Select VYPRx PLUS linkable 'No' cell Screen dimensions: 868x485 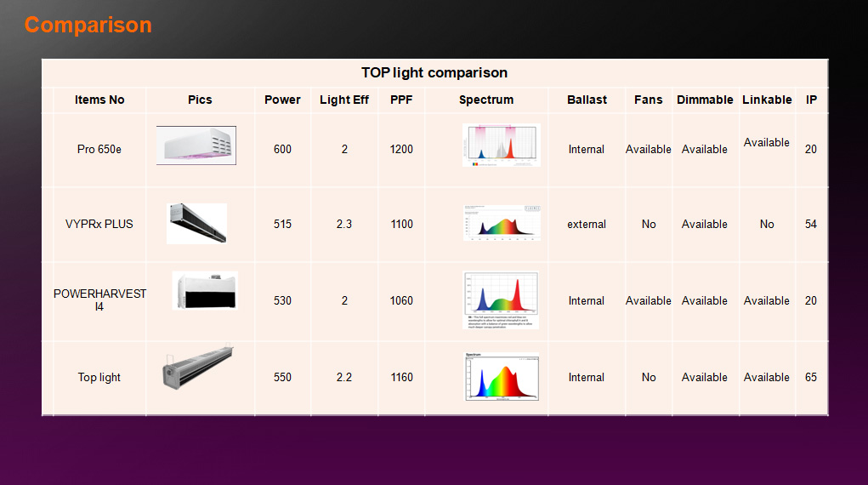pyautogui.click(x=767, y=224)
